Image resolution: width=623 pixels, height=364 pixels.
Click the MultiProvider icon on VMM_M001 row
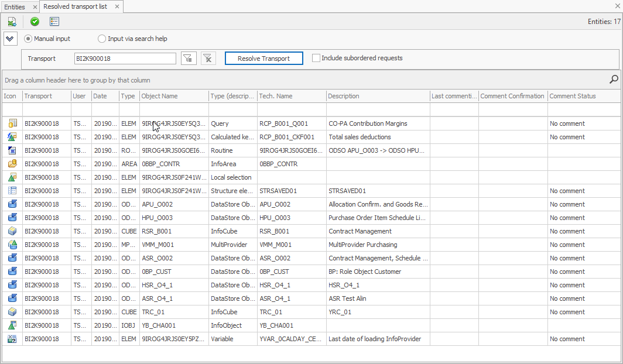[11, 244]
